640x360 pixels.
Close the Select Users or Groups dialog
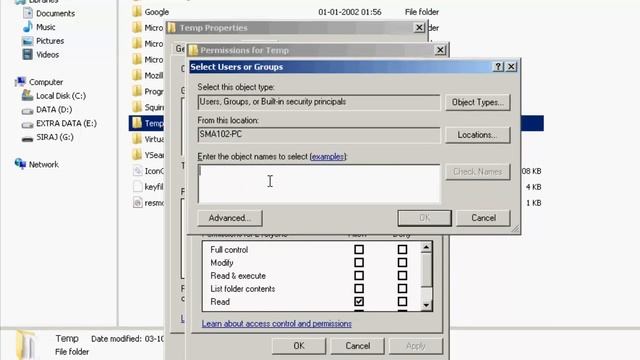pyautogui.click(x=511, y=67)
